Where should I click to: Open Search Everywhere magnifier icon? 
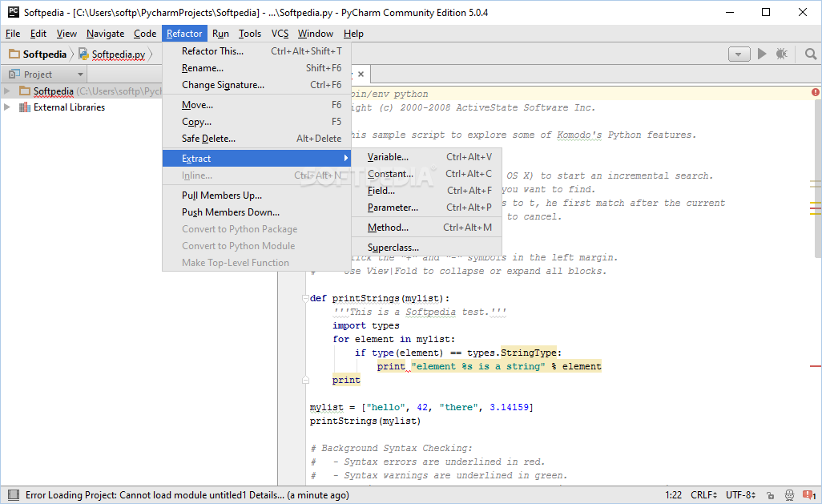tap(811, 54)
